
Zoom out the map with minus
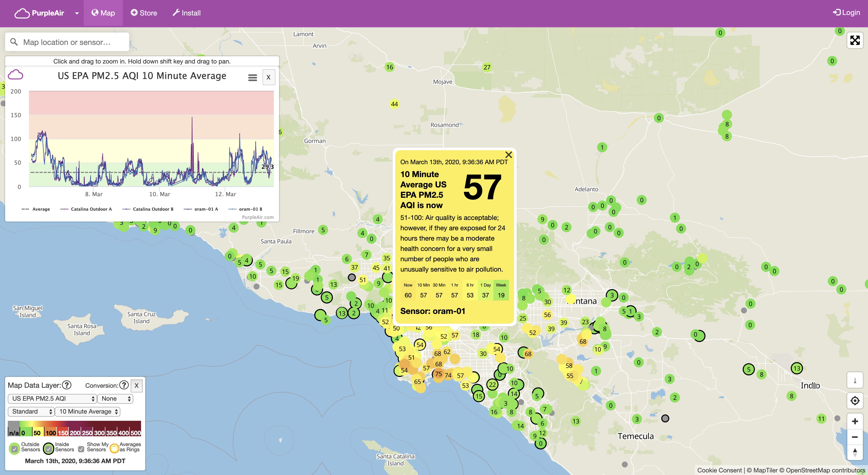855,437
